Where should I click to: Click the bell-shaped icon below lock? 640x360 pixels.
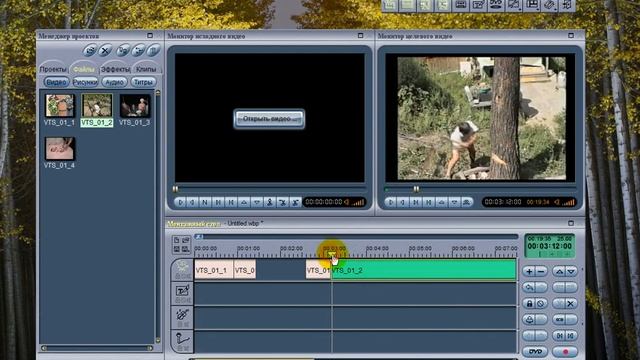tap(529, 320)
